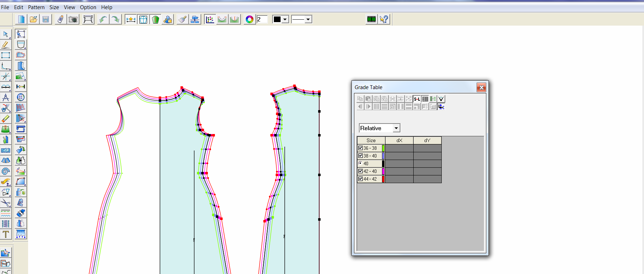Open the Edit menu
The image size is (644, 274).
(19, 7)
